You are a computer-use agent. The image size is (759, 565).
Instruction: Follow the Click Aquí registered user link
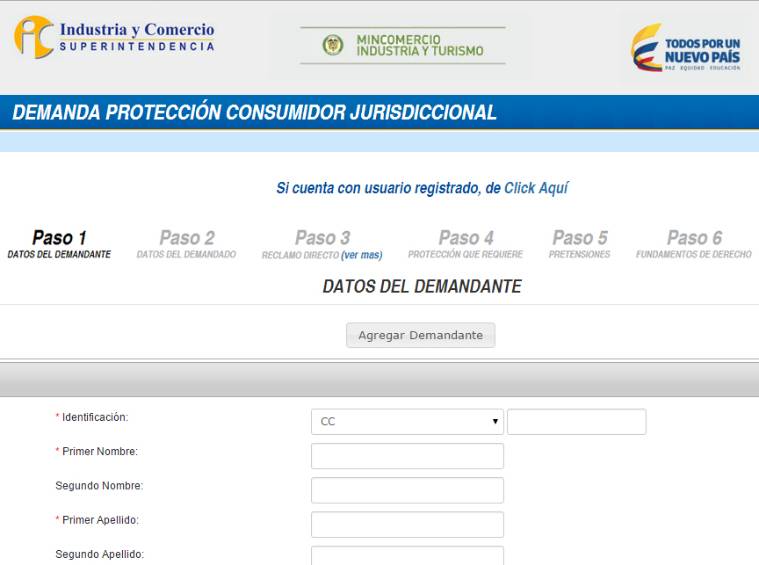[536, 188]
